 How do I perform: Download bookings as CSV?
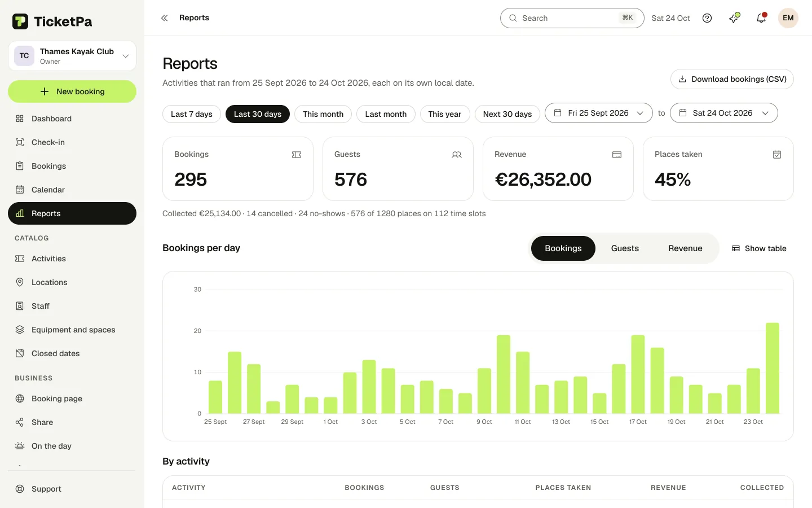coord(732,79)
